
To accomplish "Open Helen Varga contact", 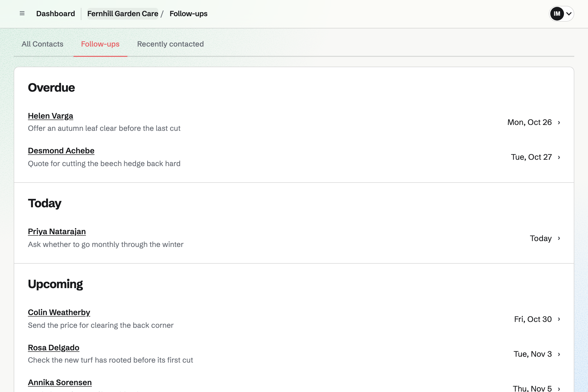I will point(50,116).
